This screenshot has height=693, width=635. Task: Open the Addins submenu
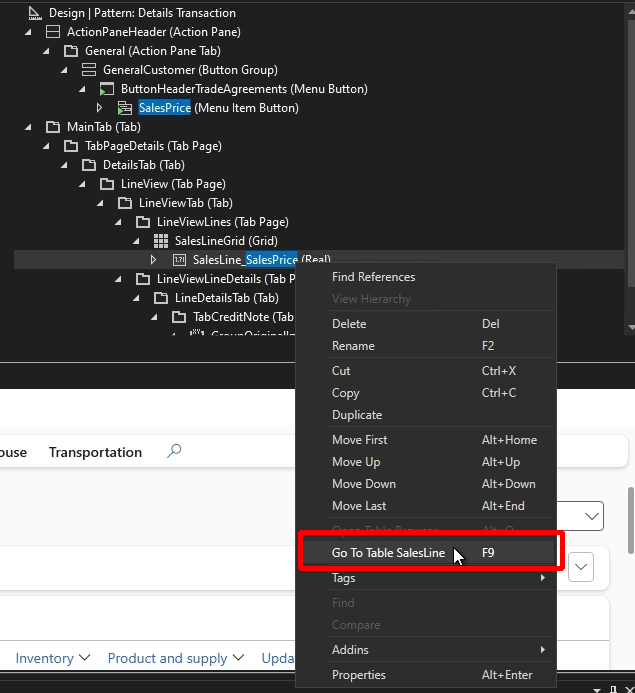pyautogui.click(x=350, y=650)
